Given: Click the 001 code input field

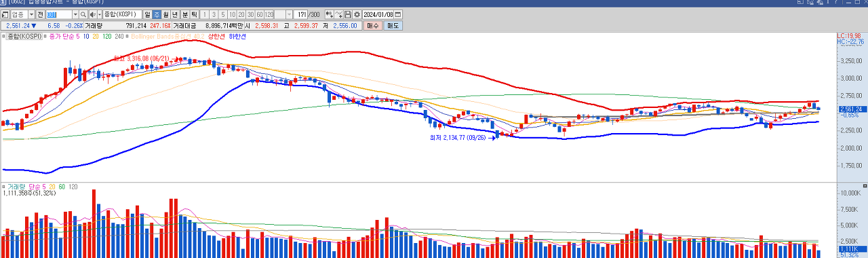Looking at the screenshot, I should tap(60, 14).
